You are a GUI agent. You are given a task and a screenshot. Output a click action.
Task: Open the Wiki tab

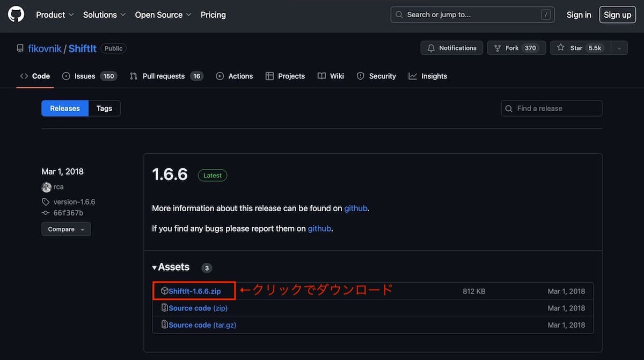(x=331, y=76)
